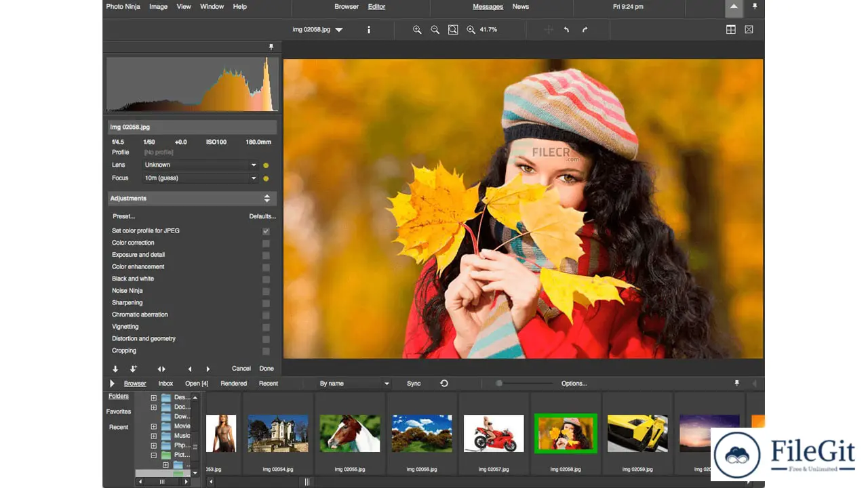The width and height of the screenshot is (868, 488).
Task: Go to previous image left arrow
Action: click(189, 369)
